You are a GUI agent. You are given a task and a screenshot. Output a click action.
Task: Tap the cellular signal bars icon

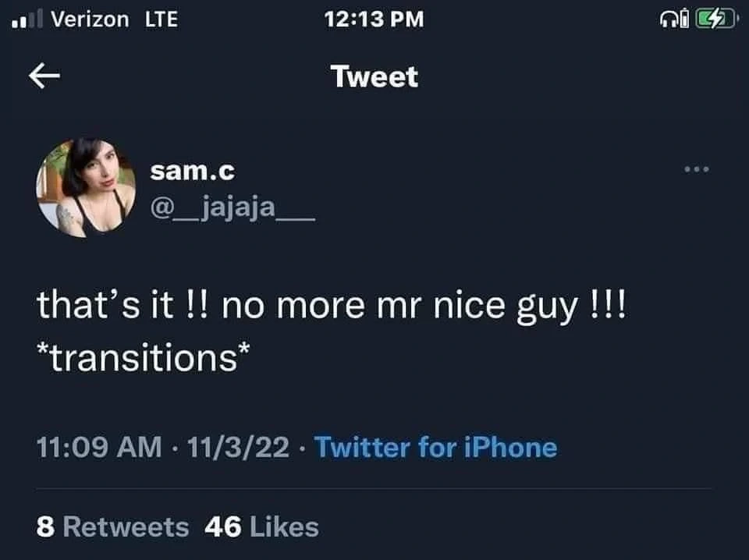[27, 19]
